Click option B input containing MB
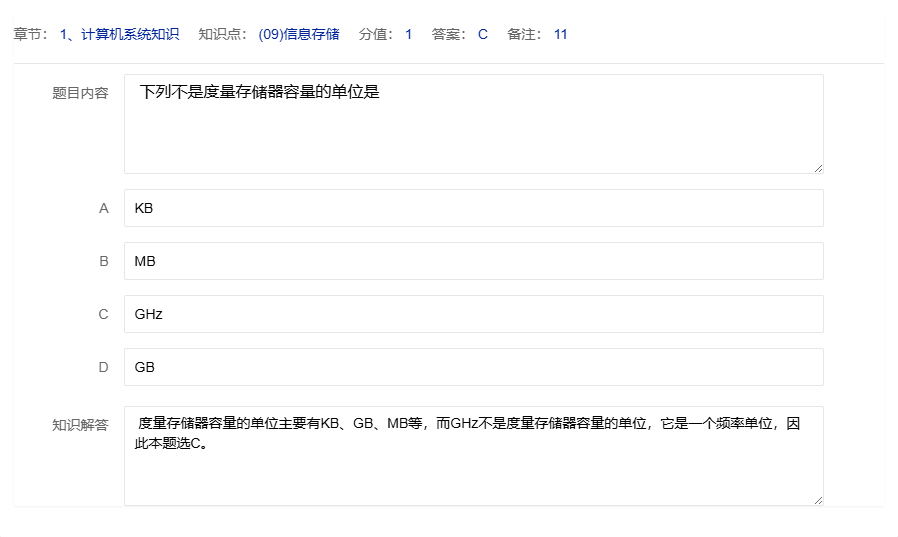Viewport: 898px width, 537px height. [x=473, y=261]
